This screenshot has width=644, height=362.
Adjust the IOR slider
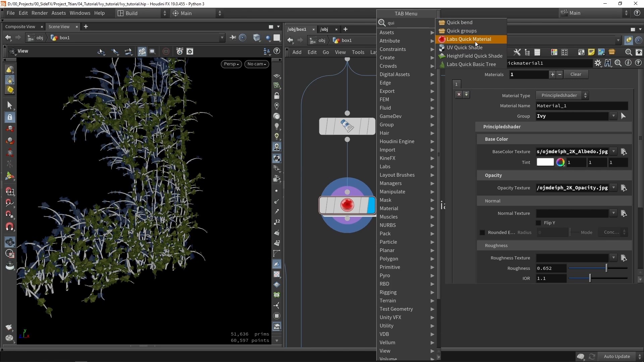[x=598, y=278]
